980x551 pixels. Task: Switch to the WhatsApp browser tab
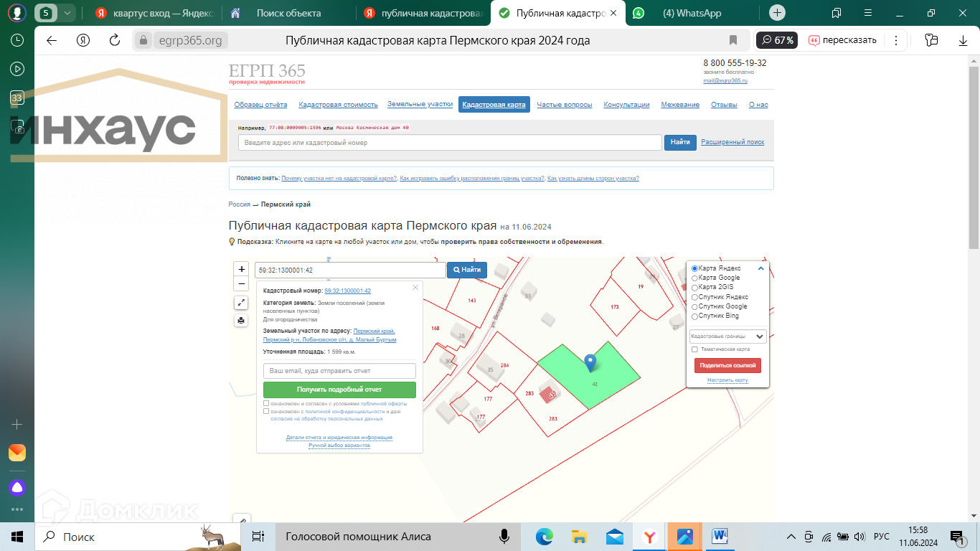pyautogui.click(x=691, y=13)
